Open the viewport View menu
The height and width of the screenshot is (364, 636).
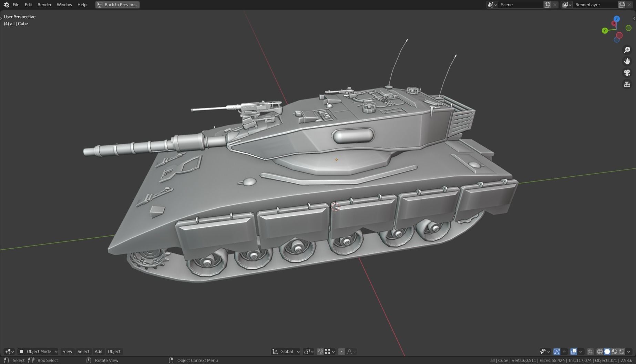tap(67, 351)
